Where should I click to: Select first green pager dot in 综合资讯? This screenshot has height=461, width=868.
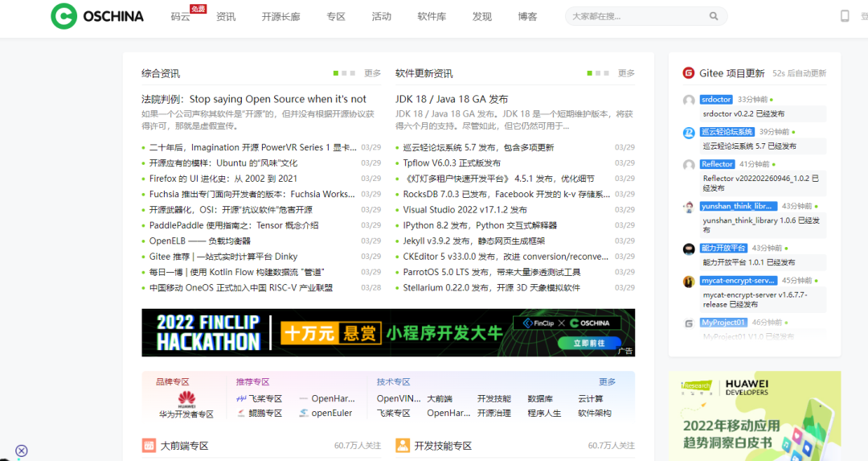click(336, 73)
